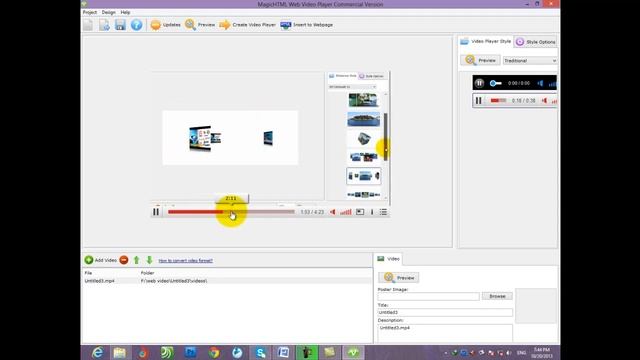Adjust main video volume bars
Viewport: 640px width, 360px height.
pos(346,212)
